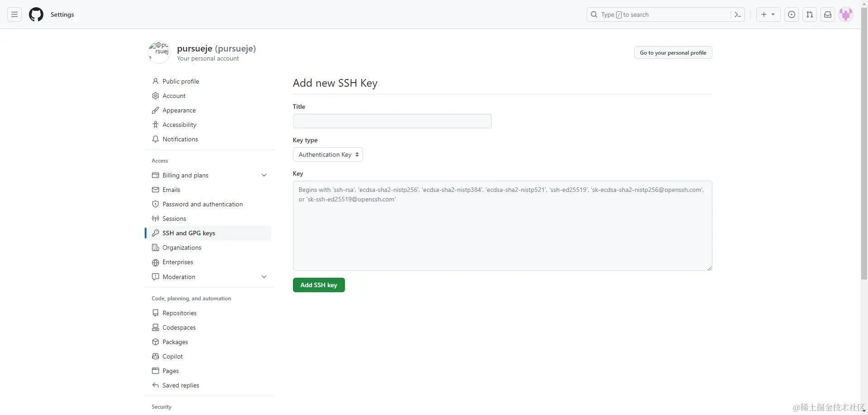Click your profile avatar
This screenshot has height=415, width=868.
[845, 14]
